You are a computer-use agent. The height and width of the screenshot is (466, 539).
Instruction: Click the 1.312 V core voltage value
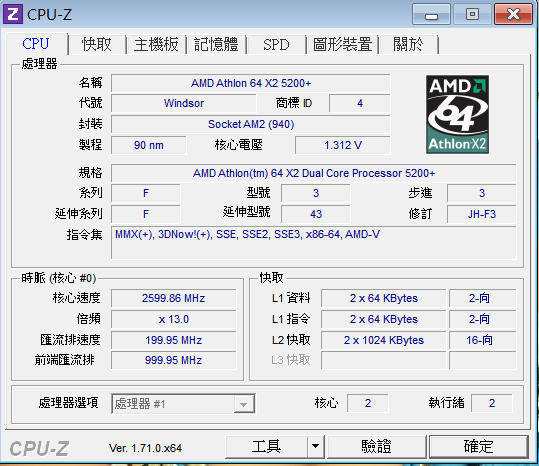343,145
